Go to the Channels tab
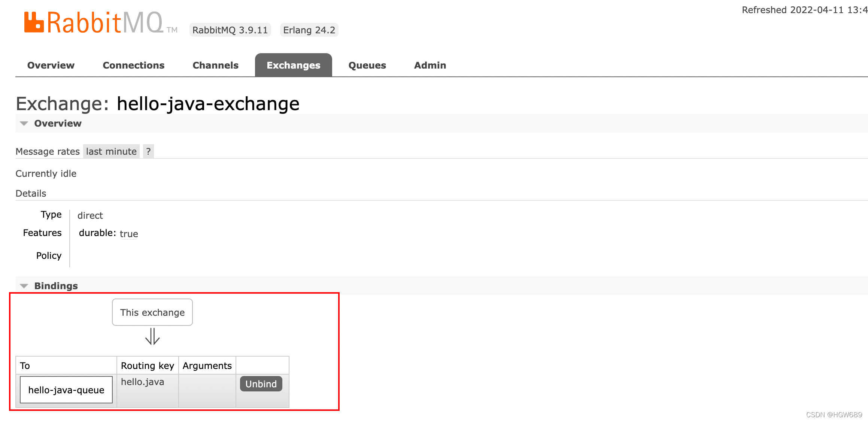Image resolution: width=868 pixels, height=421 pixels. (215, 65)
